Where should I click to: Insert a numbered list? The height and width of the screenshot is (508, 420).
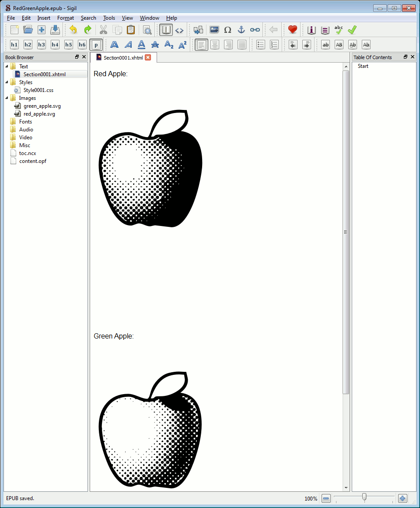coord(274,45)
